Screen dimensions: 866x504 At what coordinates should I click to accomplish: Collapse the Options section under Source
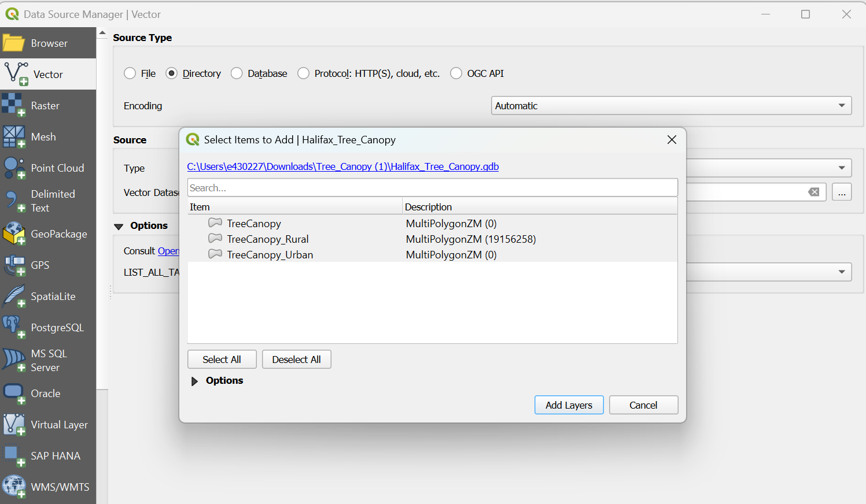[x=119, y=226]
